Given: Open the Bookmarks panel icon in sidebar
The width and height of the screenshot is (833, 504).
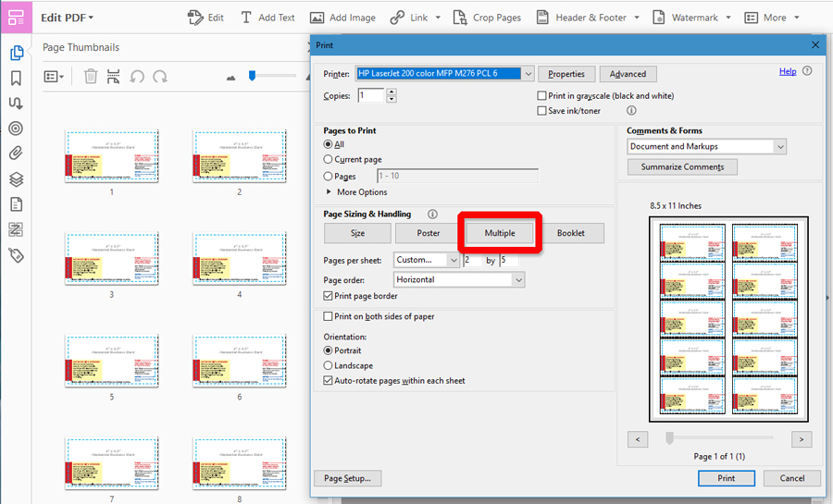Looking at the screenshot, I should (x=16, y=78).
